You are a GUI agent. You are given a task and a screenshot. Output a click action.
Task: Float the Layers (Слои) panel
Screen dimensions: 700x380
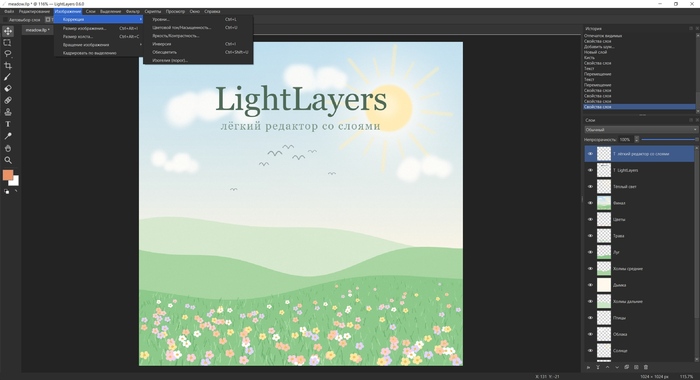pos(691,120)
